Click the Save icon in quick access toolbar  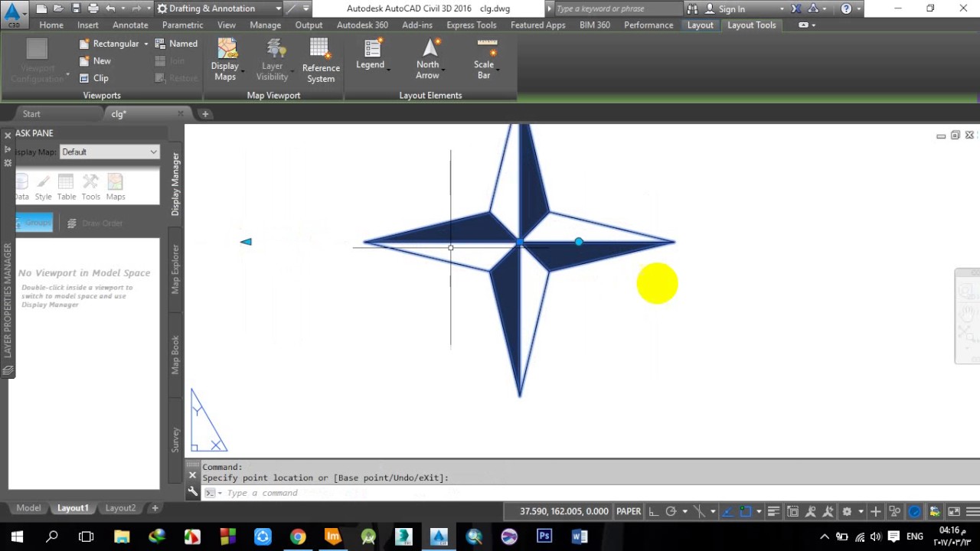tap(75, 8)
